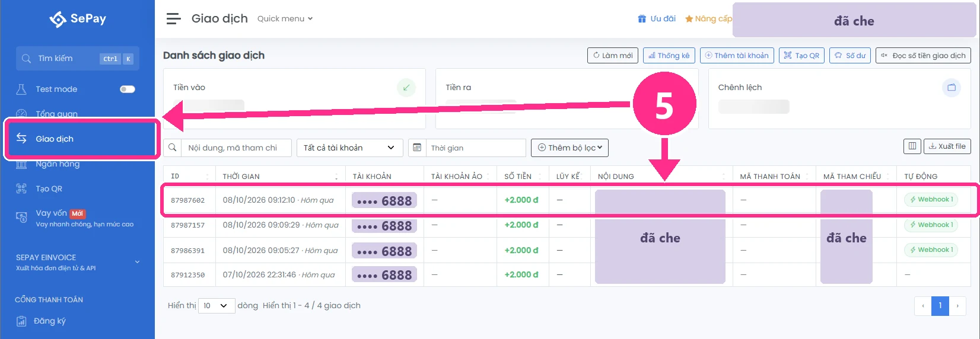
Task: Click the Số dư button
Action: 850,55
